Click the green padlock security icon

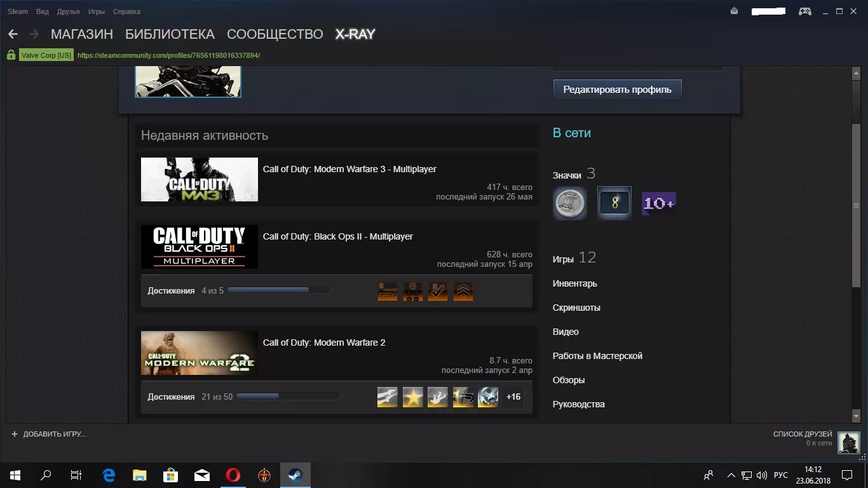click(11, 55)
